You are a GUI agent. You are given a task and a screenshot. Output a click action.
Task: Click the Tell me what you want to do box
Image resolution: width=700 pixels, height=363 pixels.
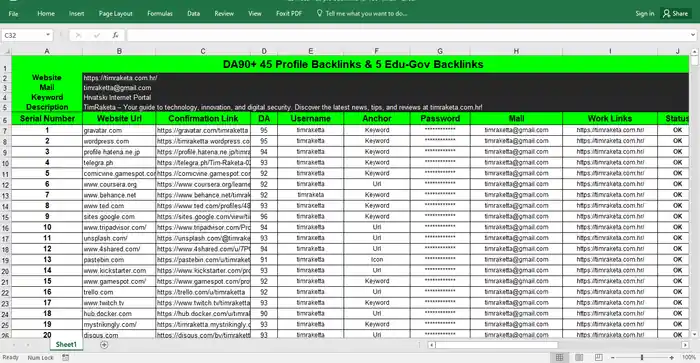[x=362, y=13]
